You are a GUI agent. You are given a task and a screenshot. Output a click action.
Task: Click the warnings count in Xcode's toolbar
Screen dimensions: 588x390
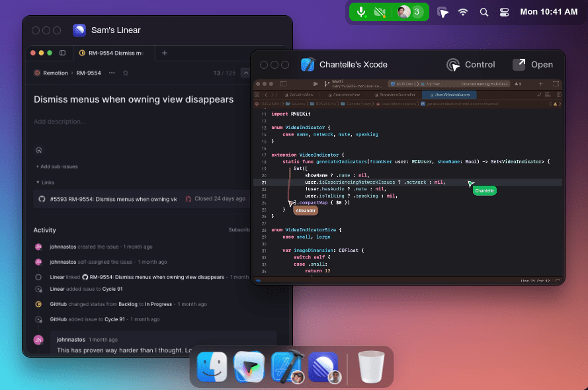518,84
